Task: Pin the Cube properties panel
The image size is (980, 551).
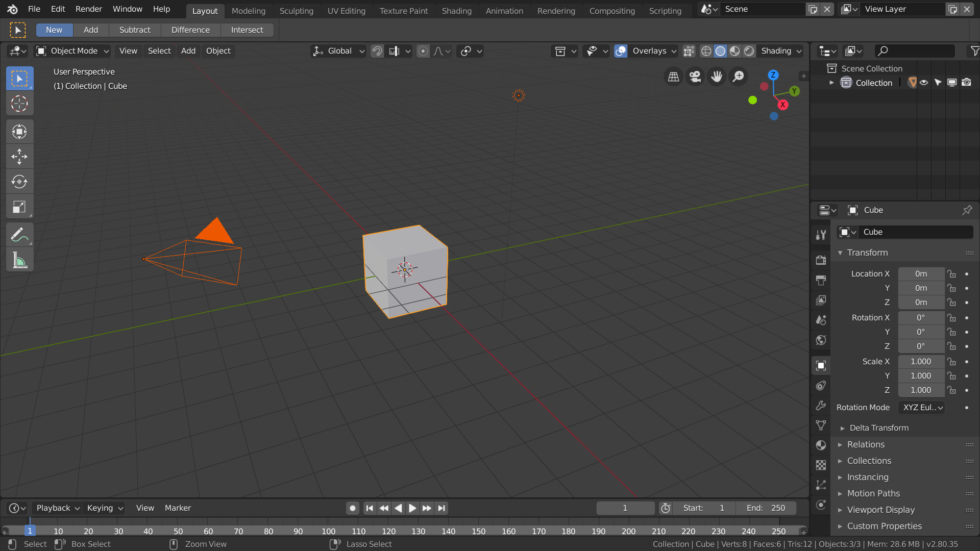Action: 967,210
